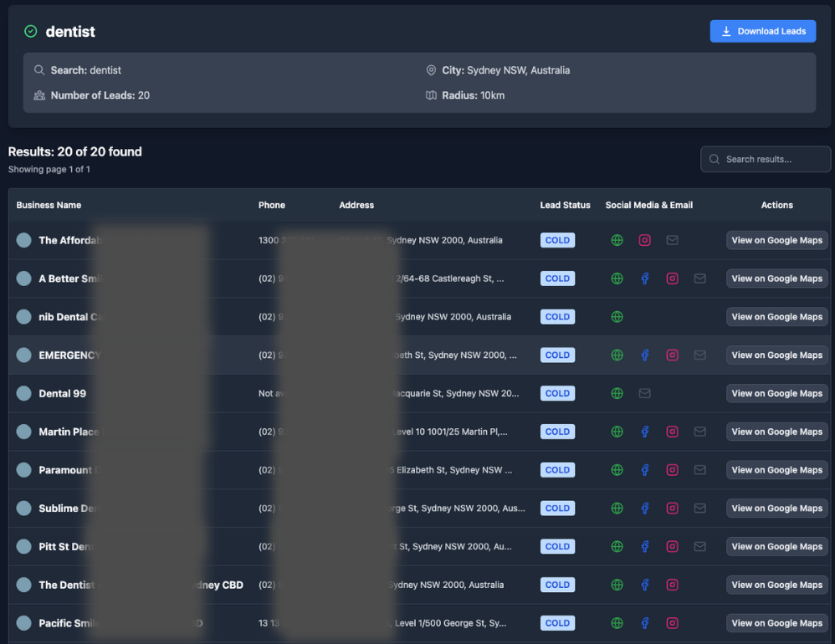Image resolution: width=835 pixels, height=644 pixels.
Task: Click email icon in Martin Place row
Action: [x=699, y=432]
